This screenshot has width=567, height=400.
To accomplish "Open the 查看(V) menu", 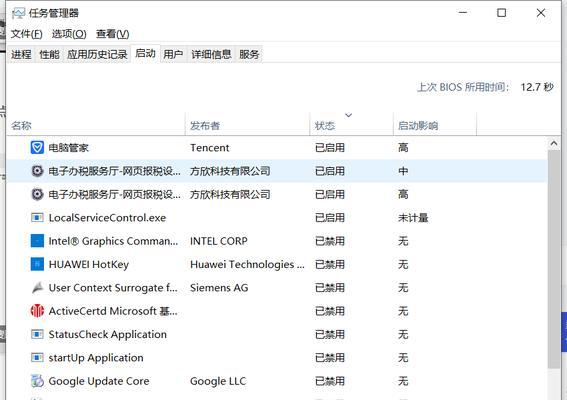I will tap(112, 34).
